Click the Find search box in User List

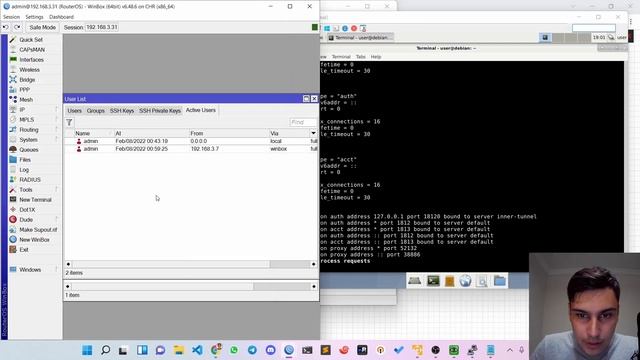[303, 122]
